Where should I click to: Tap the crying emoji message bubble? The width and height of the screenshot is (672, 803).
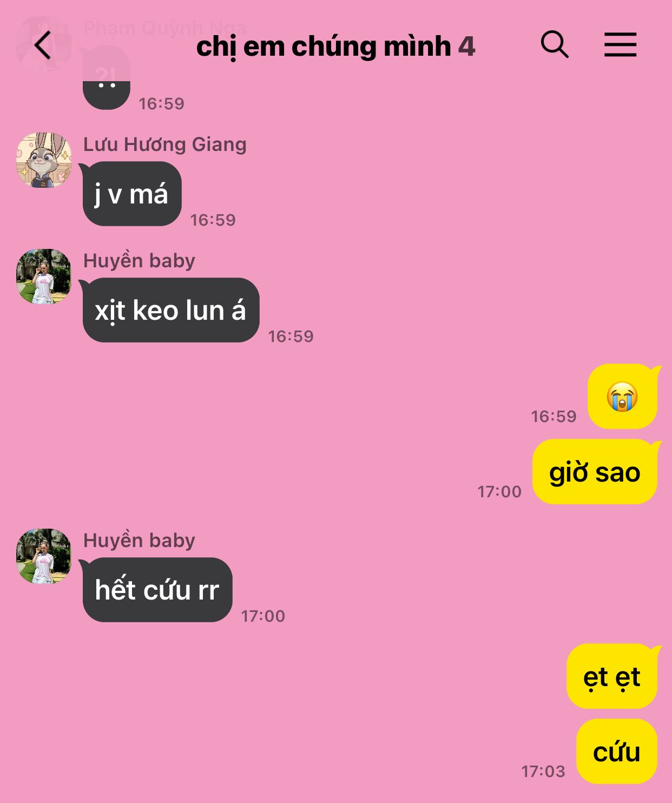623,397
